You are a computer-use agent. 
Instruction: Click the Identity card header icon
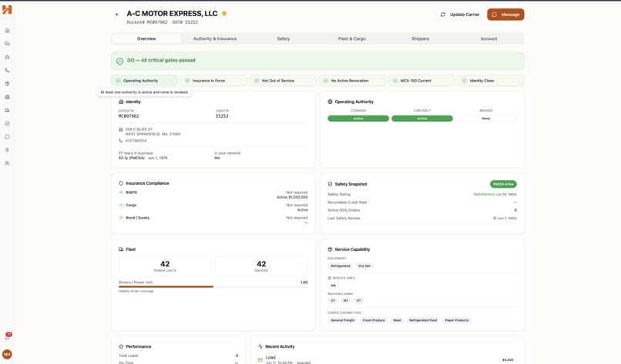pyautogui.click(x=121, y=102)
